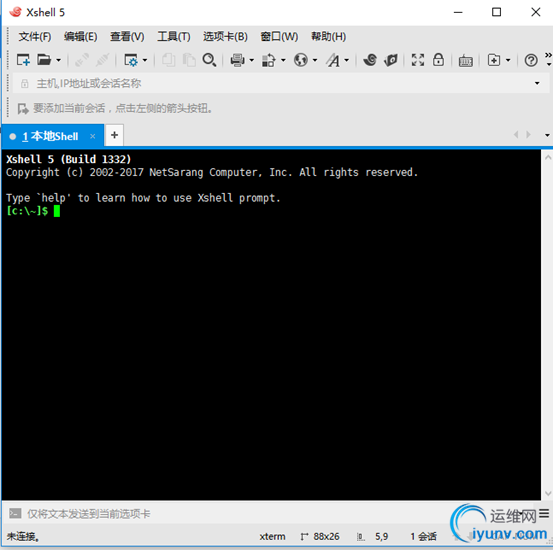Launch the Xagent icon in toolbar

[391, 60]
